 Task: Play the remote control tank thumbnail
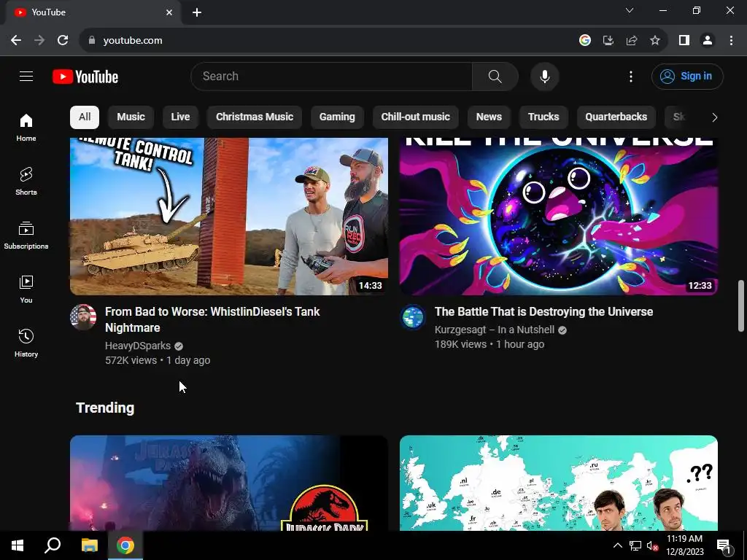click(228, 216)
